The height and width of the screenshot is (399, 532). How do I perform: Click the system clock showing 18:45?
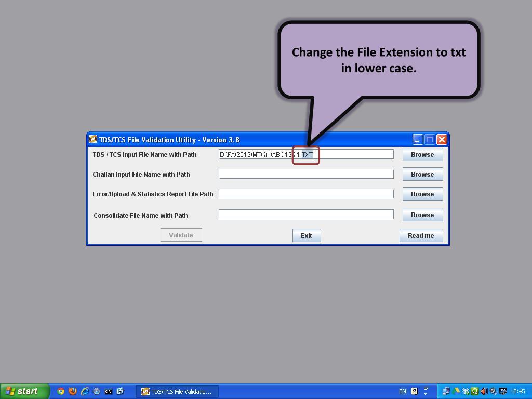[518, 391]
